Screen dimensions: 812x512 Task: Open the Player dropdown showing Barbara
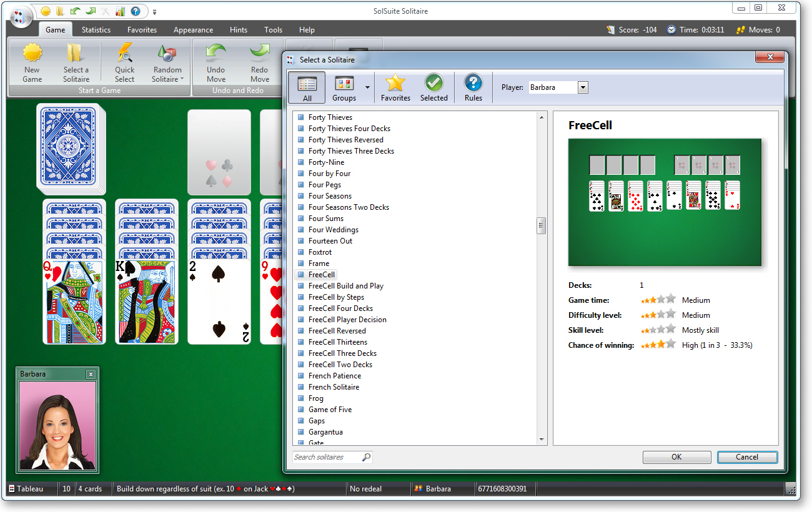[x=583, y=87]
